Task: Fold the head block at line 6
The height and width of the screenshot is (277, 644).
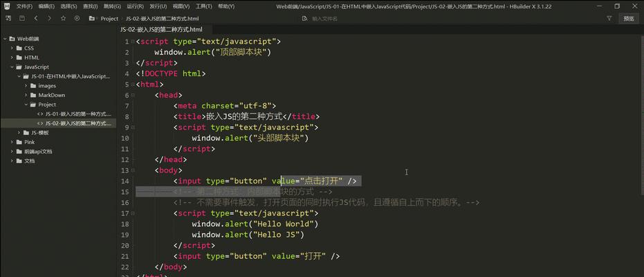Action: (x=133, y=95)
